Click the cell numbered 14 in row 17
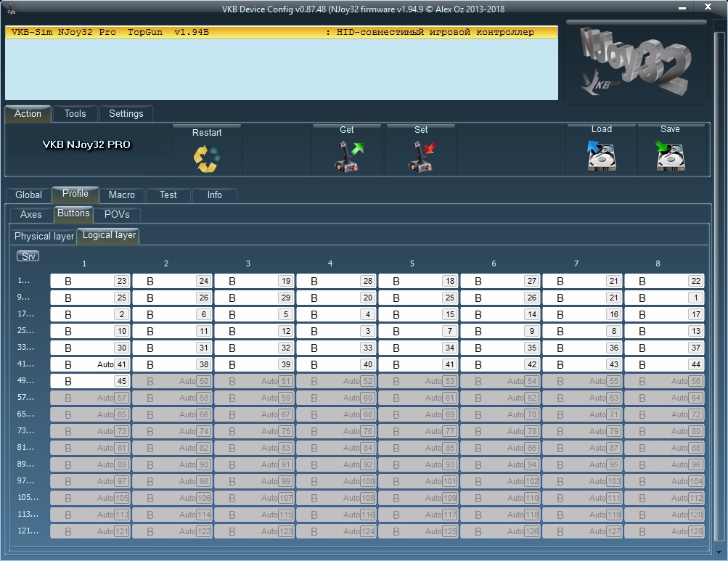The width and height of the screenshot is (728, 561). pos(501,314)
